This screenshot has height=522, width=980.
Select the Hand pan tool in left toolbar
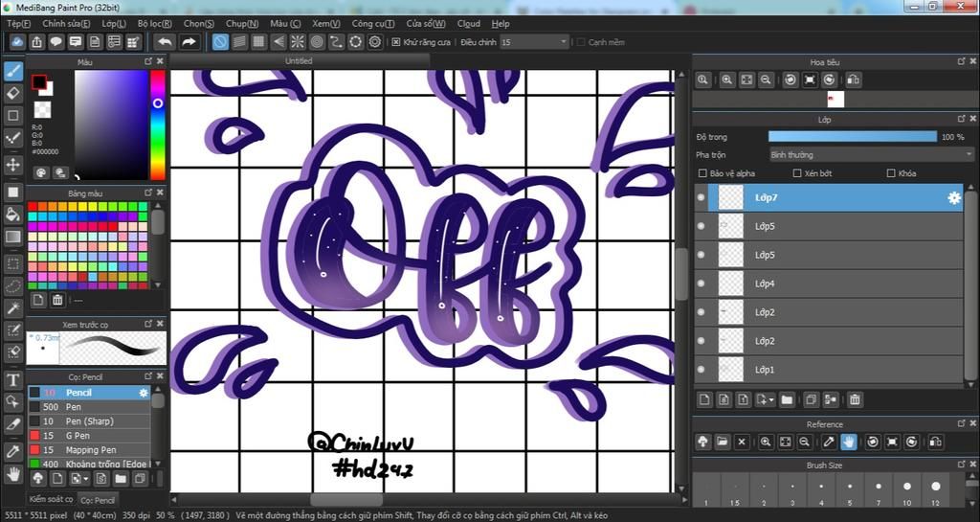[13, 473]
